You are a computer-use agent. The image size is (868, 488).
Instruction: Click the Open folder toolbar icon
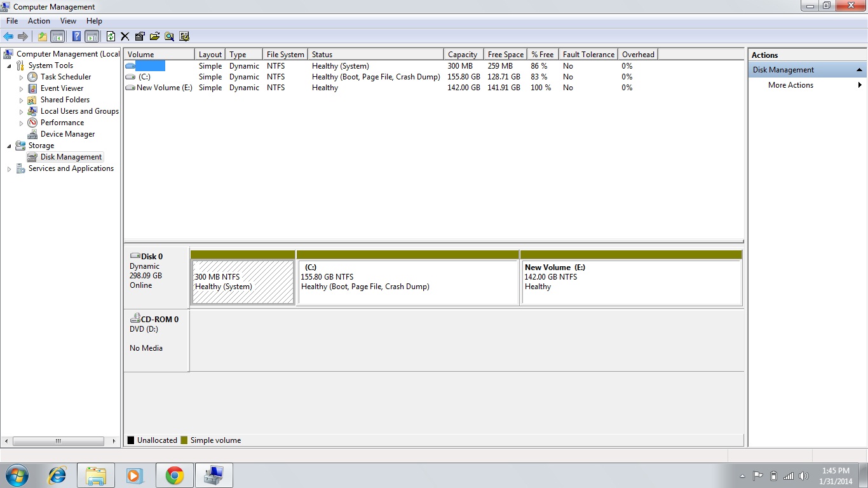point(155,36)
